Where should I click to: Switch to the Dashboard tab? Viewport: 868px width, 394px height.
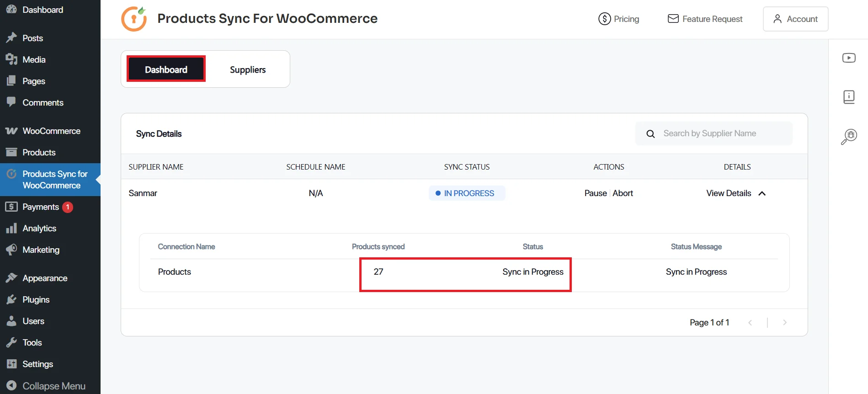[166, 69]
